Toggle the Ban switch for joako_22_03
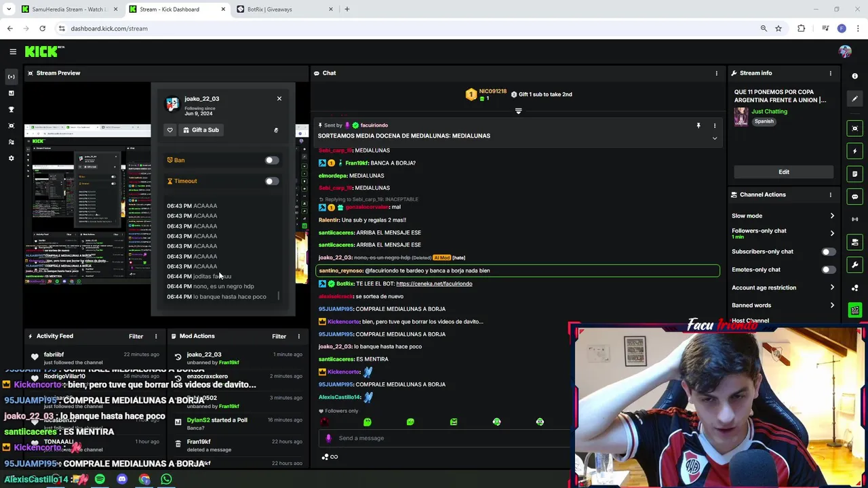 click(x=271, y=160)
